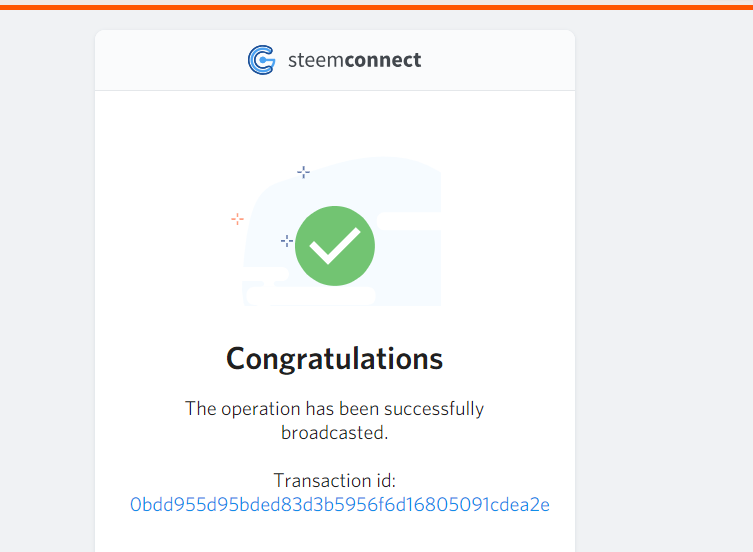The width and height of the screenshot is (753, 552).
Task: Click the word "broadcasted."
Action: point(334,433)
